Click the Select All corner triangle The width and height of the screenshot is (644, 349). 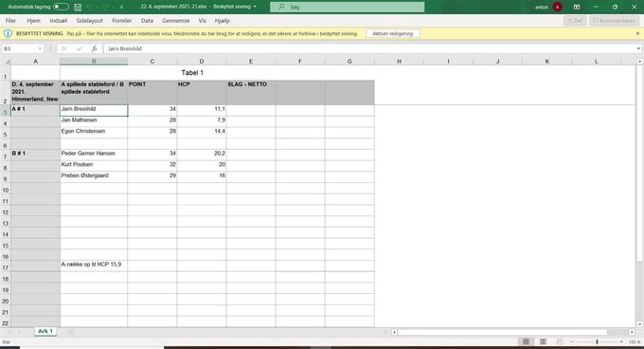coord(6,62)
